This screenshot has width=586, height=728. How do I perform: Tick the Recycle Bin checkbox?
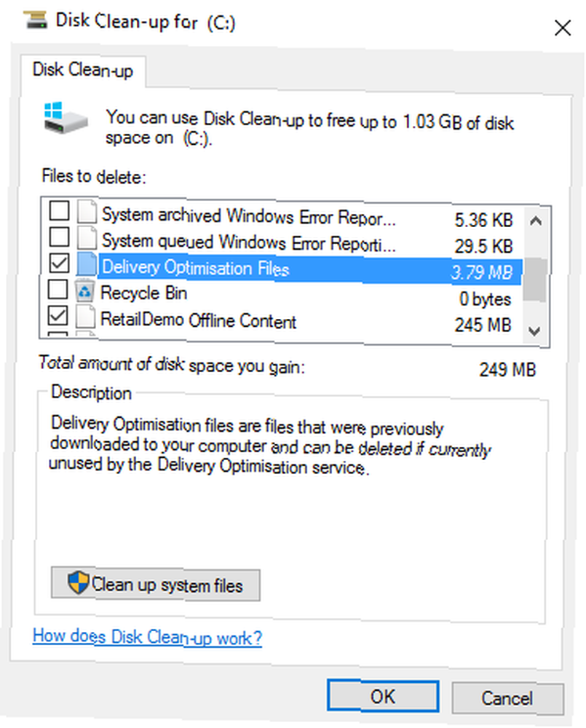58,290
